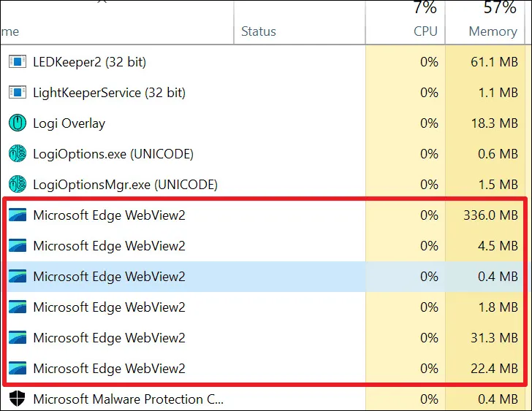
Task: Click icon of WebView2 process using 22.4 MB
Action: [17, 369]
